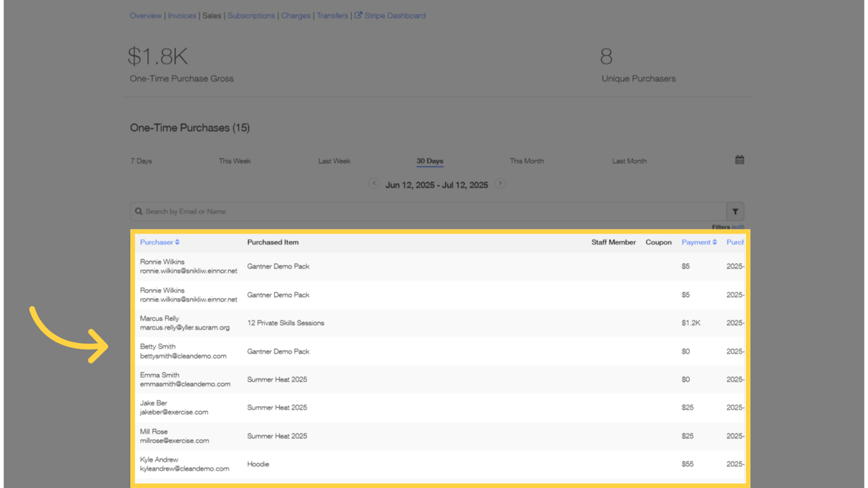Select the This Month date range
The image size is (868, 488).
[x=527, y=161]
